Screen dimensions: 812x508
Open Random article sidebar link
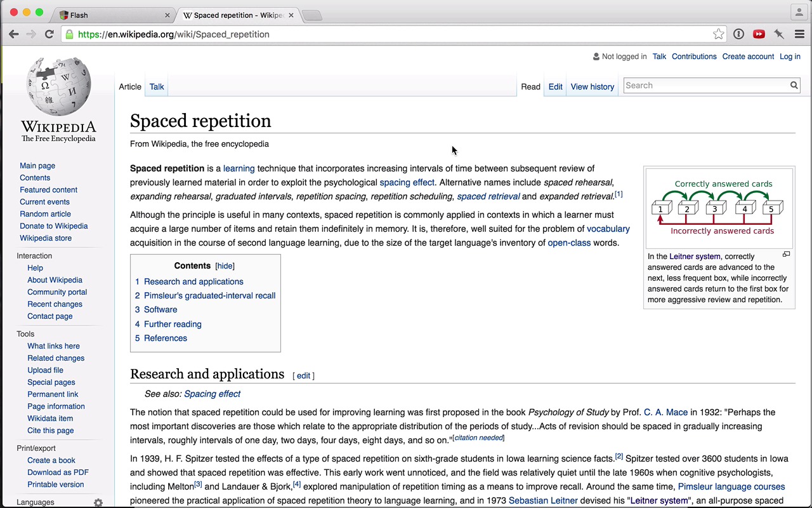click(45, 214)
